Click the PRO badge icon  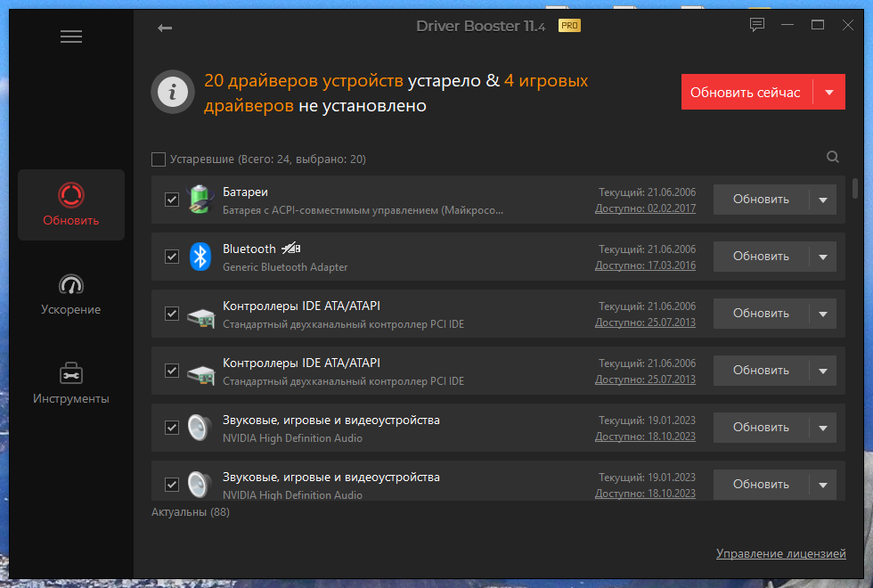(x=569, y=26)
